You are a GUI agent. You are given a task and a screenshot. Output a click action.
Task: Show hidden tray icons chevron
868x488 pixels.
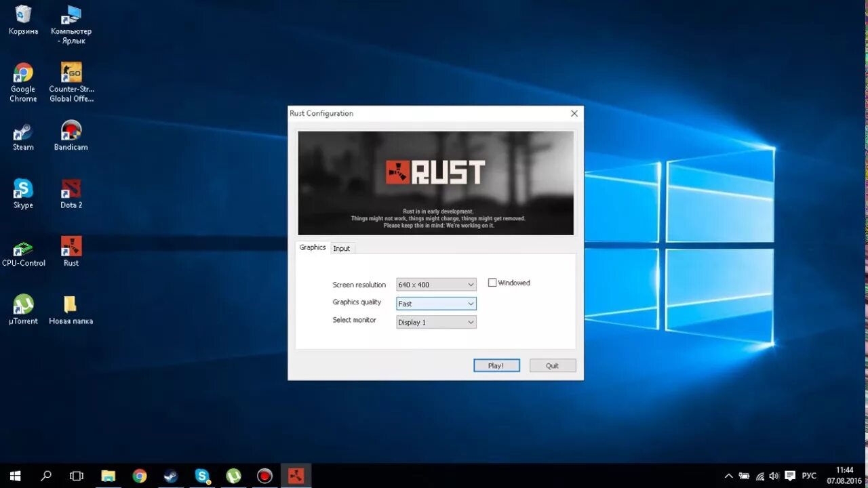click(729, 476)
